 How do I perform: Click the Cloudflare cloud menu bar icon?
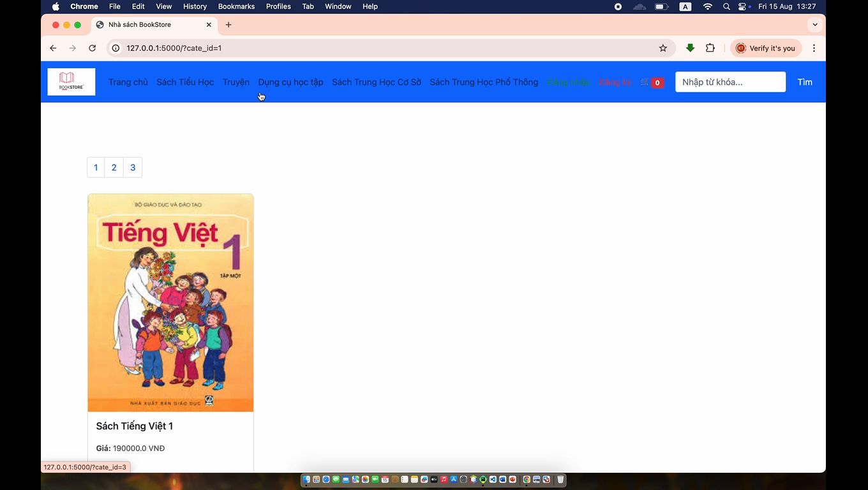click(640, 6)
